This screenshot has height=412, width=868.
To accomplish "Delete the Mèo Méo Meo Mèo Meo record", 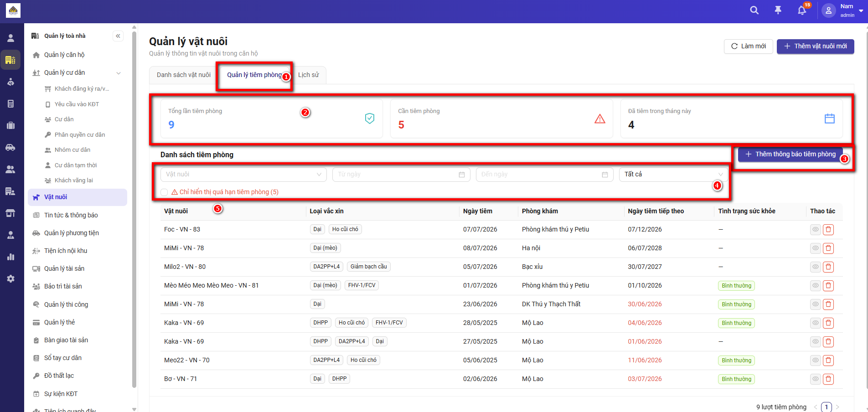I will click(828, 286).
